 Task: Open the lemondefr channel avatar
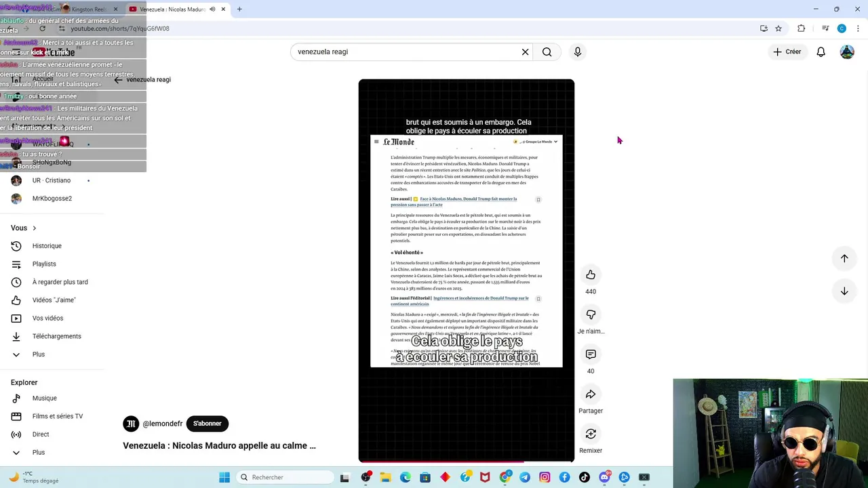[130, 424]
